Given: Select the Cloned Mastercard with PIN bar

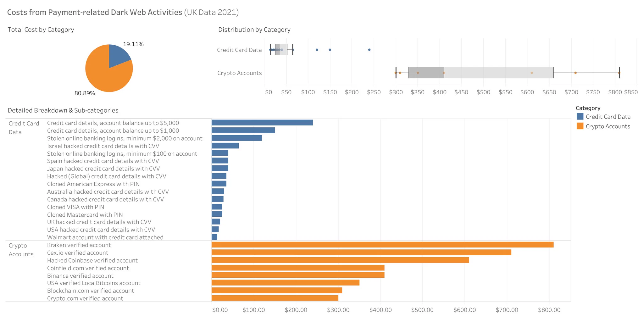Looking at the screenshot, I should tap(217, 214).
